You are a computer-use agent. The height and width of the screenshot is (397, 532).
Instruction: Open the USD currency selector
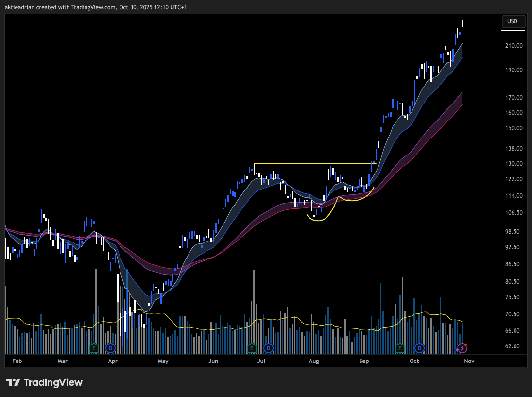tap(513, 21)
